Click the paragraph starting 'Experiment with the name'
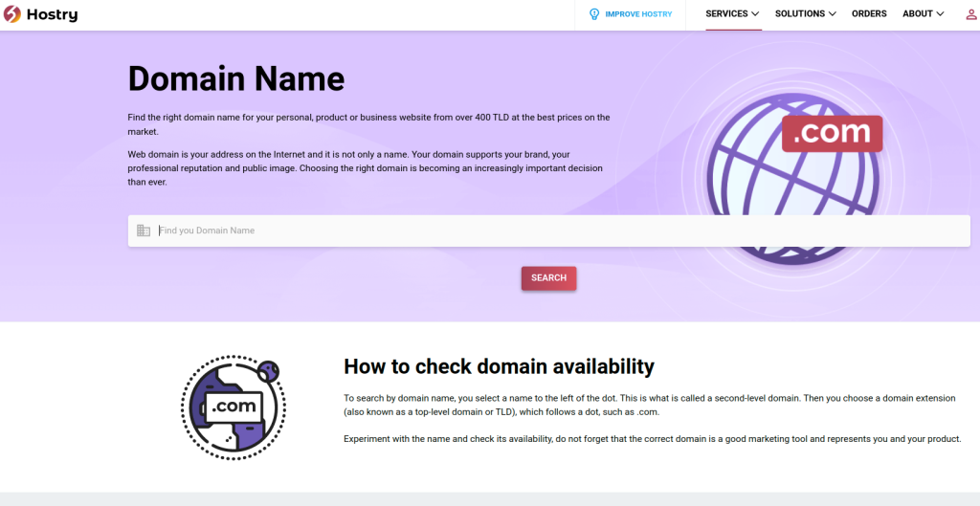 pos(653,438)
